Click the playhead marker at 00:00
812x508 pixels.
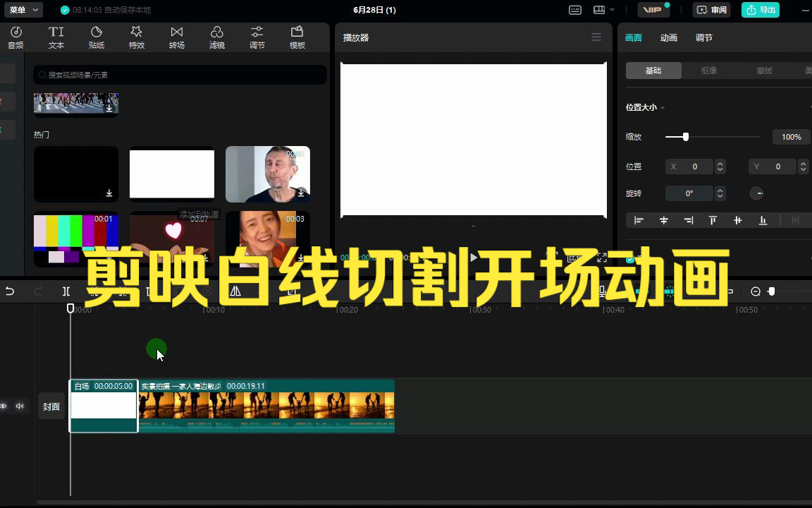[x=70, y=308]
